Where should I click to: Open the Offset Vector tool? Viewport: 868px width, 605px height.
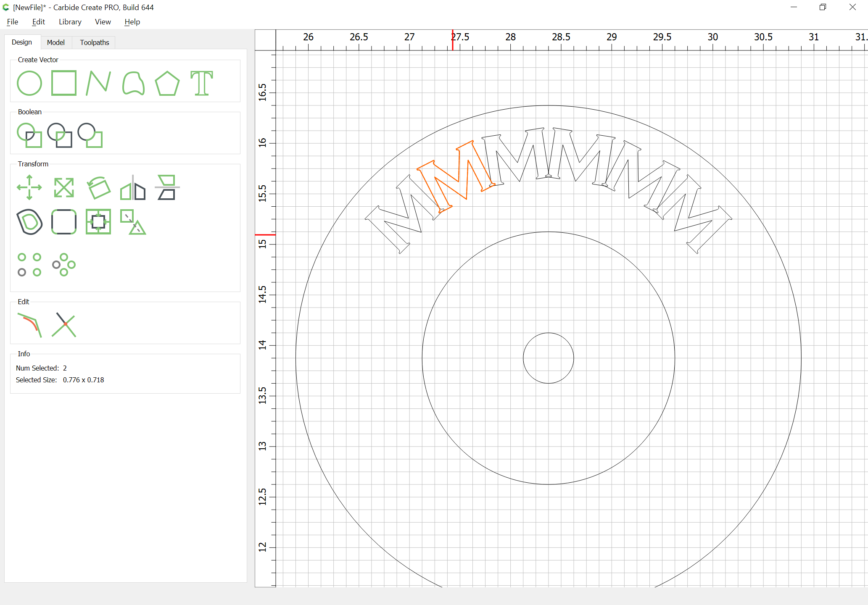coord(29,222)
